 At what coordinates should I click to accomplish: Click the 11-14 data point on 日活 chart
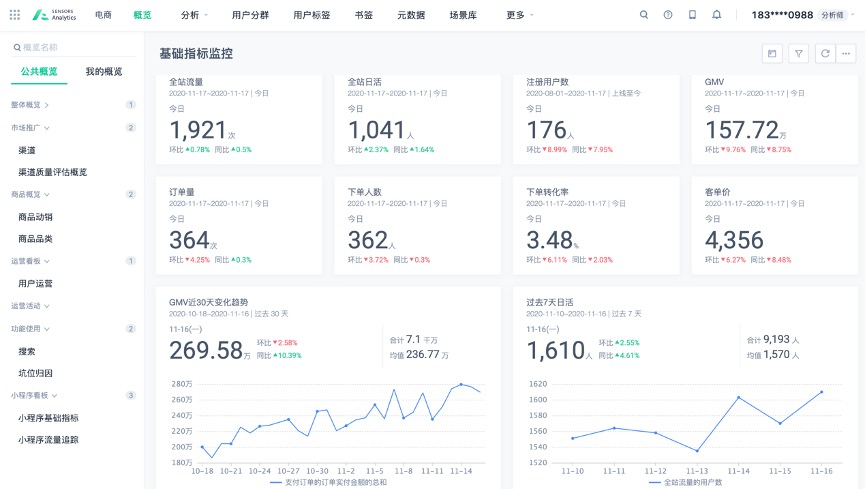tap(738, 397)
